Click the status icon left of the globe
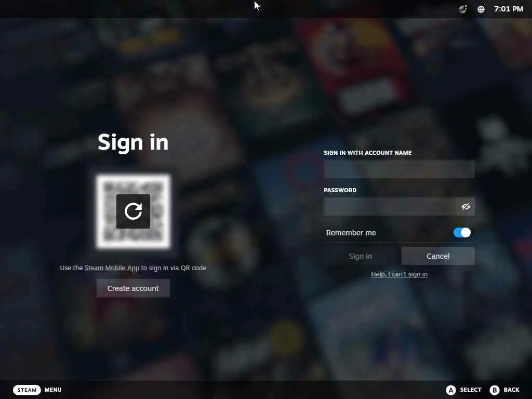The height and width of the screenshot is (399, 532). 463,9
